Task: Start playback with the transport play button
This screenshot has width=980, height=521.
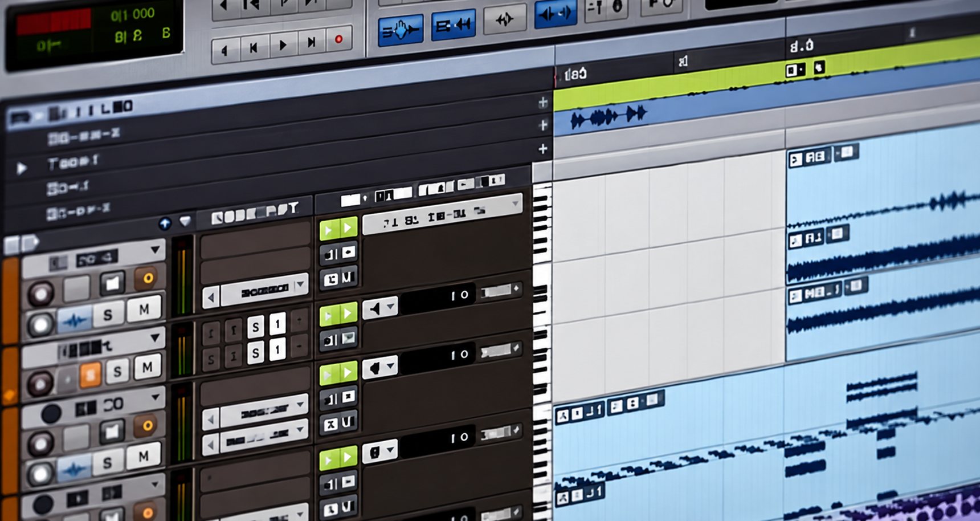Action: pos(283,45)
